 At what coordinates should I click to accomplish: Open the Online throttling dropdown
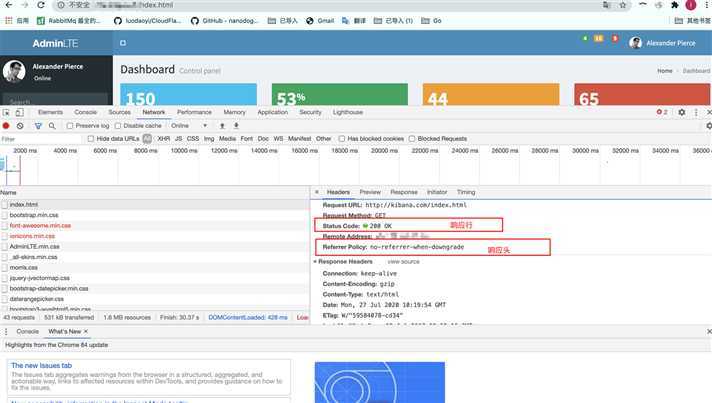[x=189, y=126]
